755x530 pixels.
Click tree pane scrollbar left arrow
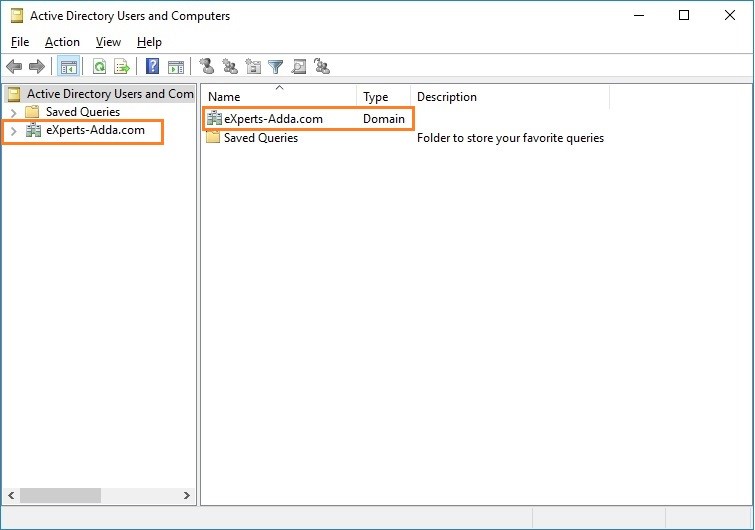click(11, 495)
